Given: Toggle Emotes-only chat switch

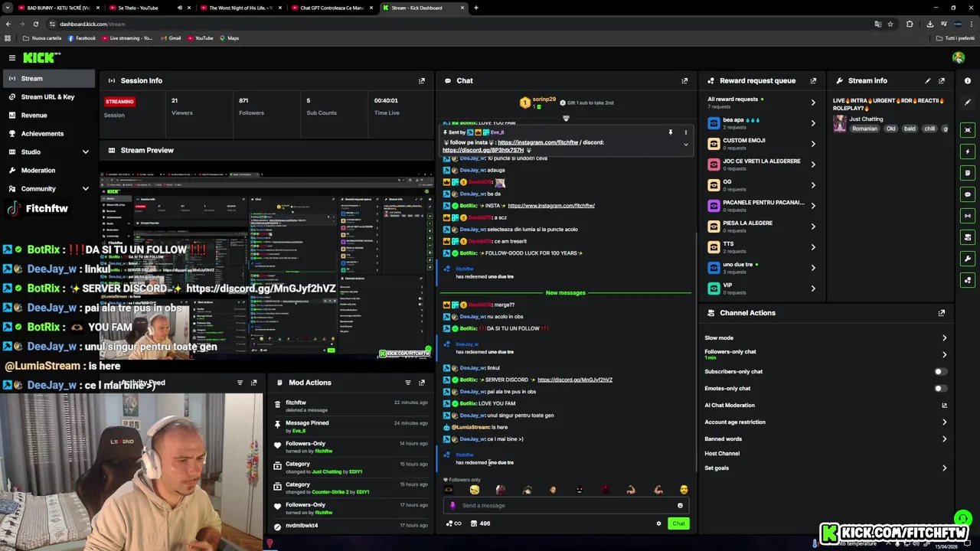Looking at the screenshot, I should [x=940, y=389].
